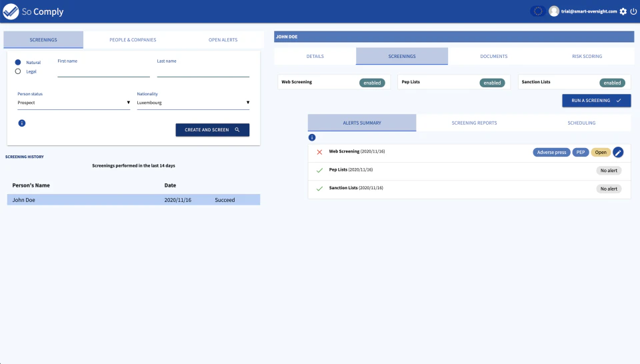
Task: Switch to the Open Alerts tab
Action: (223, 40)
